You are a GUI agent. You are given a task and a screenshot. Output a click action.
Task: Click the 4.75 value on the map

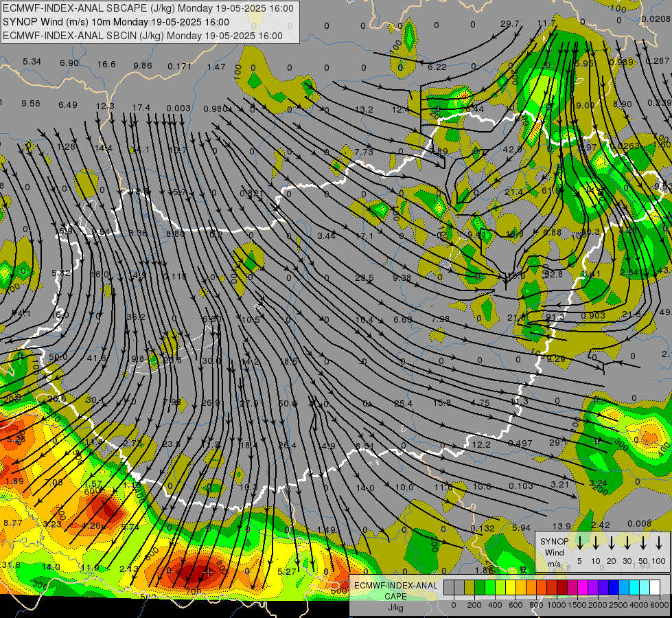(480, 402)
